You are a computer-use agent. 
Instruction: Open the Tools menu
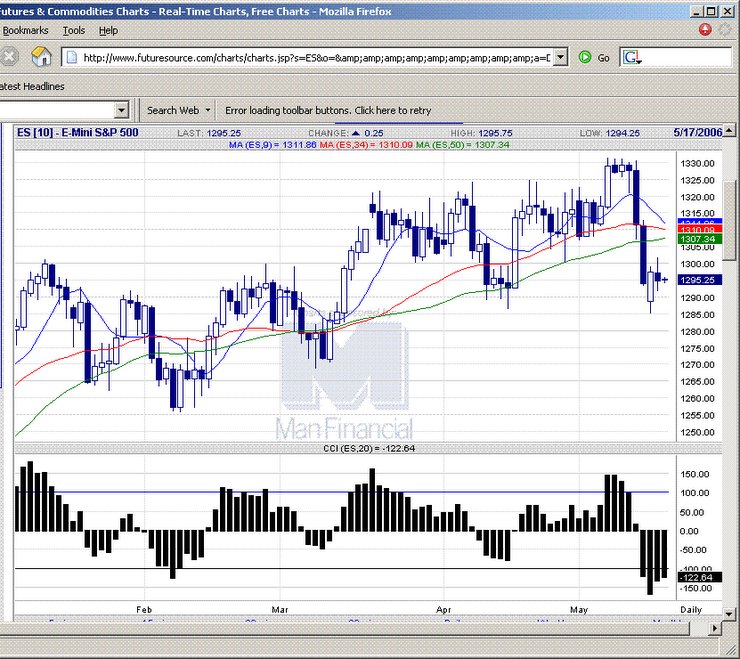[x=74, y=30]
